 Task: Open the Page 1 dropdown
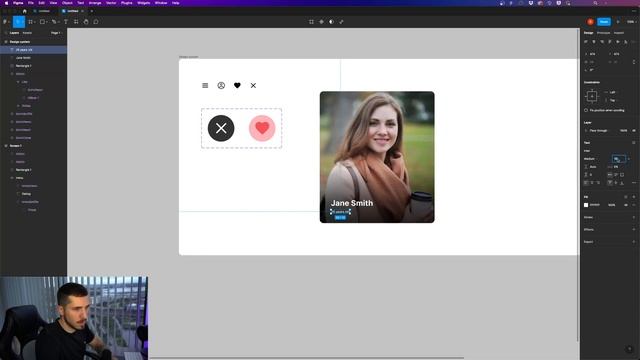click(x=56, y=33)
